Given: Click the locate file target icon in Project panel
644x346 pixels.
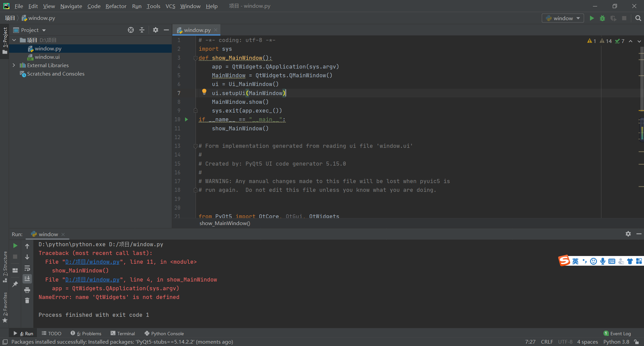Looking at the screenshot, I should (131, 30).
